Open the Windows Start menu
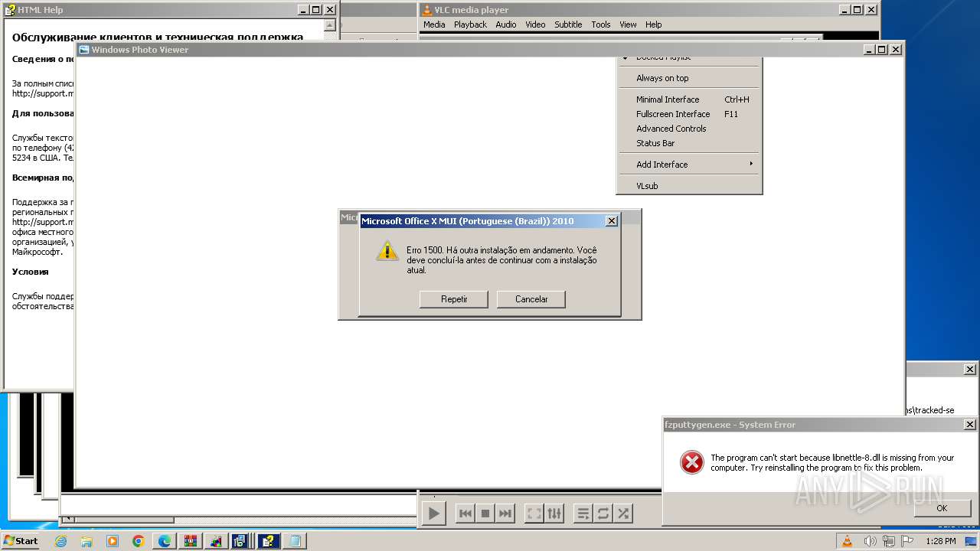Viewport: 980px width, 551px height. click(x=21, y=541)
